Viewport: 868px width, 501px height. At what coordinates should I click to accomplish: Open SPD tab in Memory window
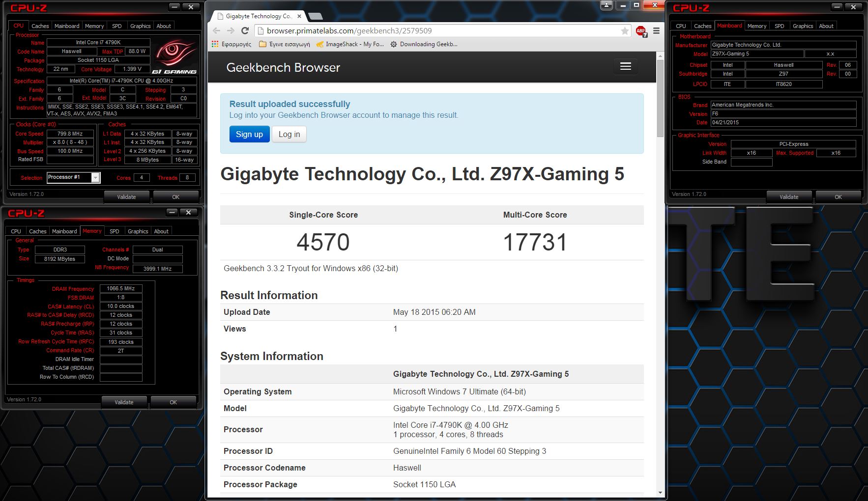[x=115, y=231]
